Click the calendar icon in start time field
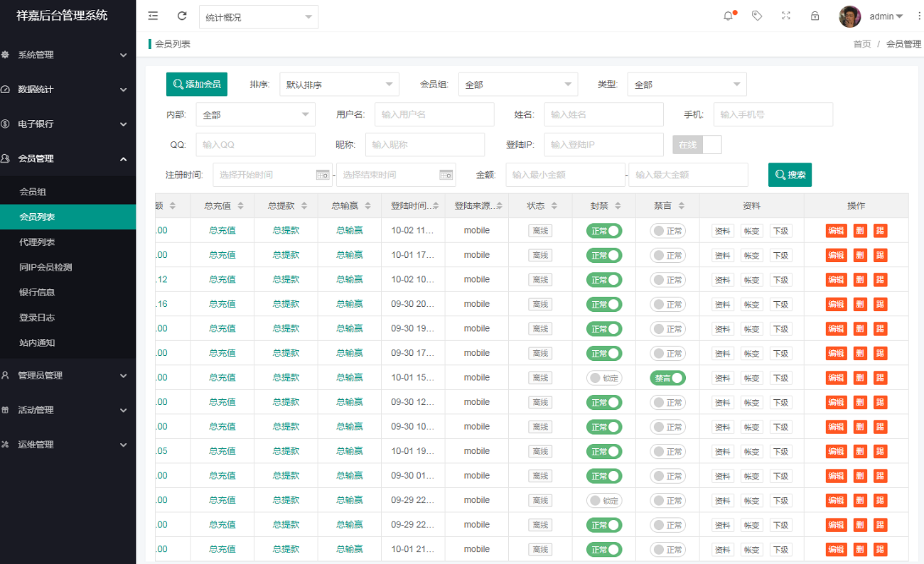Image resolution: width=924 pixels, height=564 pixels. [322, 175]
